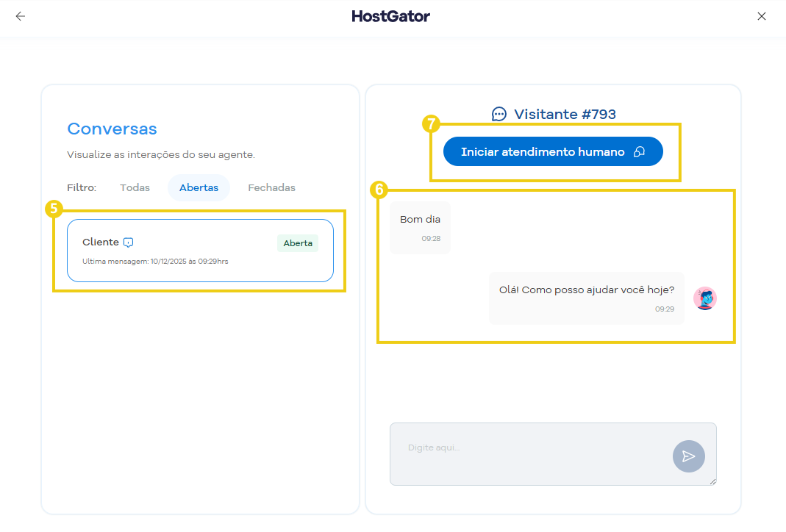Screen dimensions: 786x532
Task: Click the chat bubble icon beside Cliente
Action: click(x=129, y=242)
